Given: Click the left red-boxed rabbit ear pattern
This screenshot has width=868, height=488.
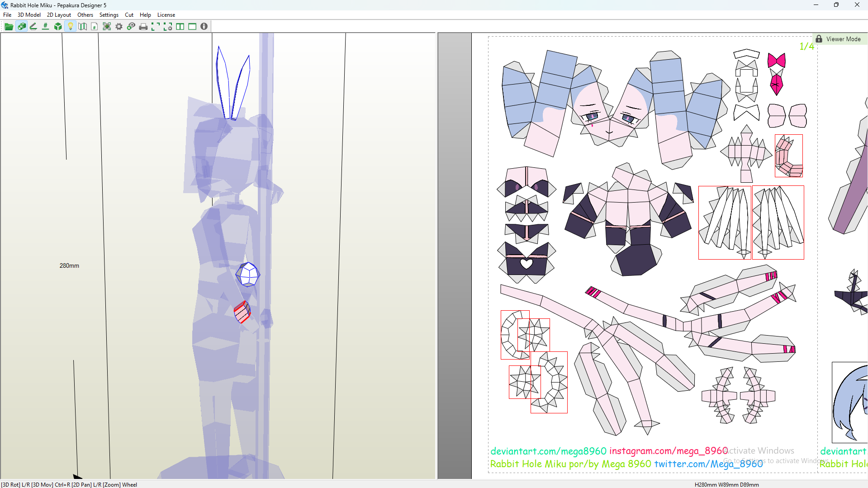Looking at the screenshot, I should 725,223.
